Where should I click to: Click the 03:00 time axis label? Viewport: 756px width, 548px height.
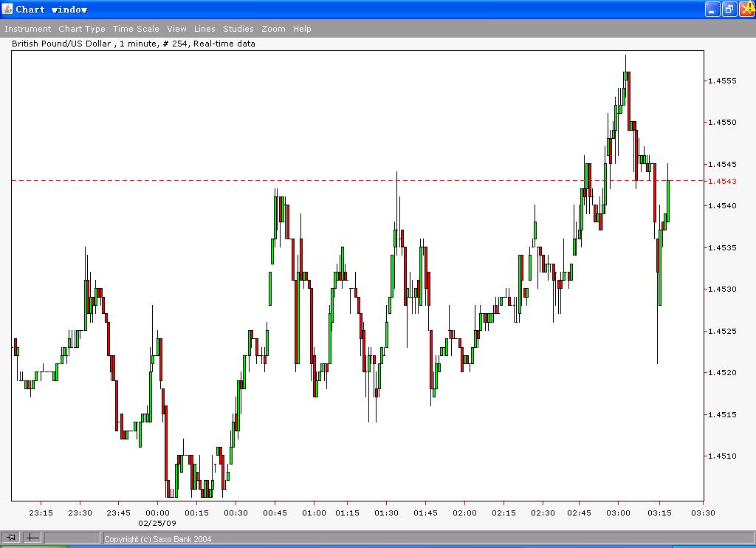(x=618, y=513)
